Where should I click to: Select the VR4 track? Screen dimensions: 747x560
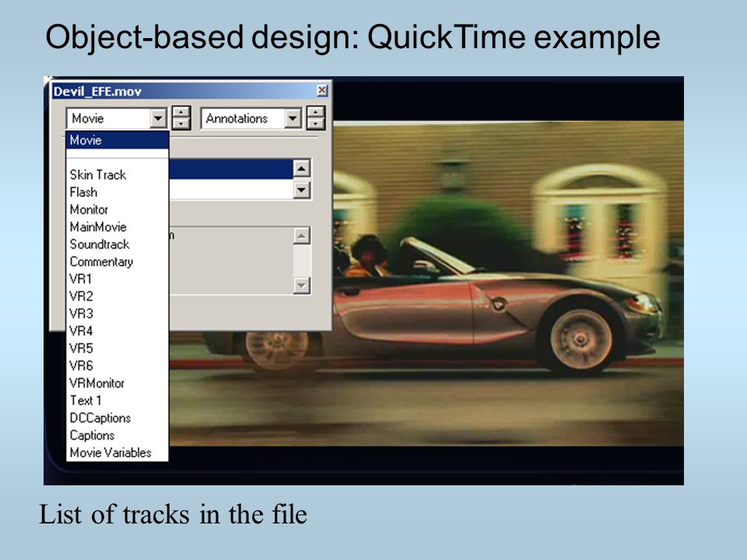(x=117, y=331)
